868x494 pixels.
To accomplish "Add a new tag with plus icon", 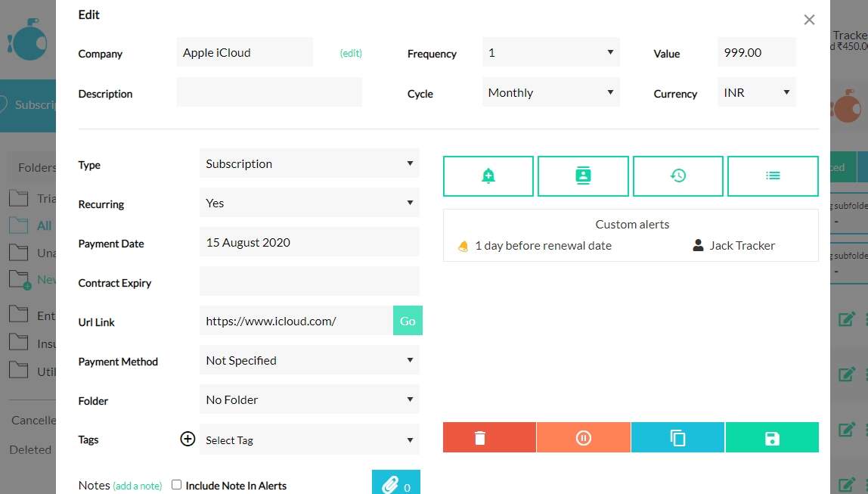I will point(188,439).
